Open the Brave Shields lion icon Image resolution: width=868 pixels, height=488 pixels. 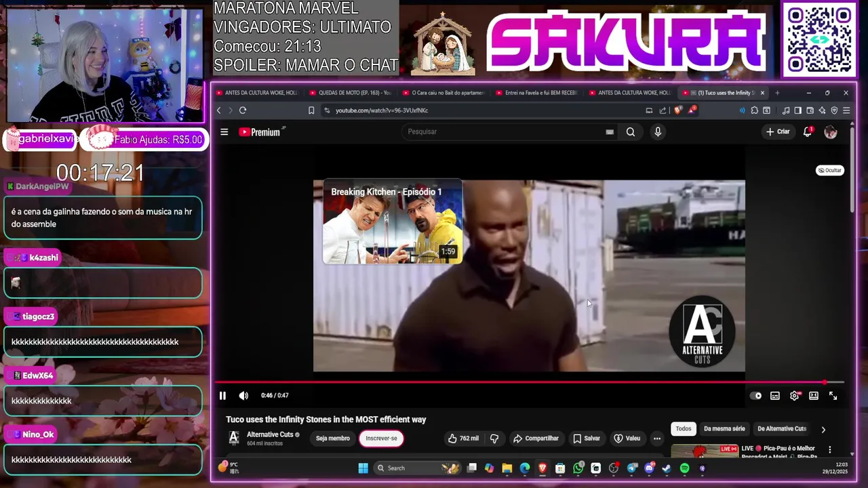pyautogui.click(x=677, y=110)
